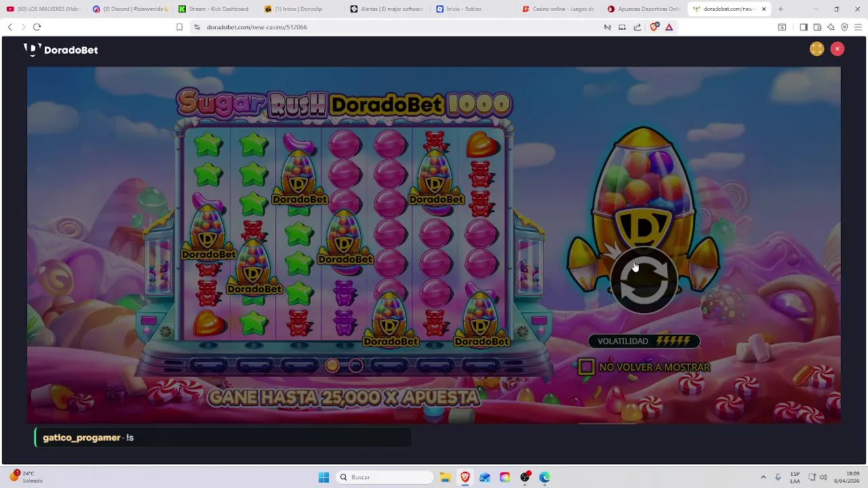868x488 pixels.
Task: Click the Sugar Rush DoradoBet 1000 title
Action: pos(344,104)
